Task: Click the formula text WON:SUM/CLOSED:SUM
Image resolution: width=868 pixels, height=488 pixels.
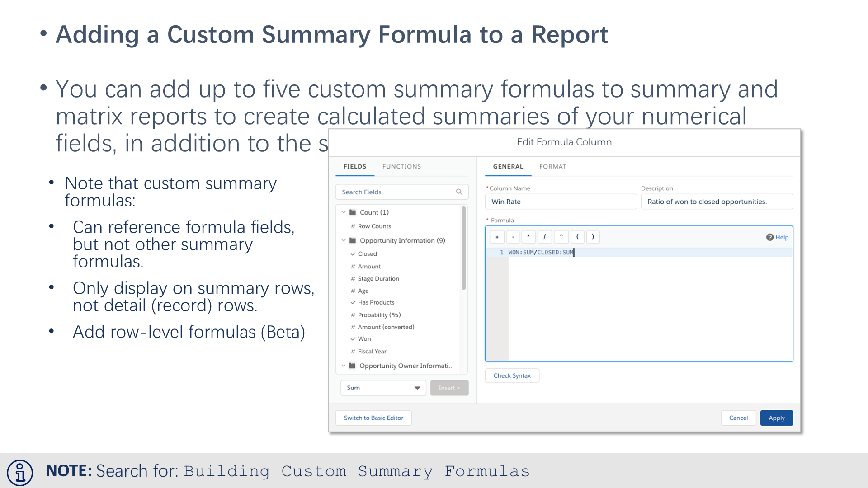Action: point(541,253)
